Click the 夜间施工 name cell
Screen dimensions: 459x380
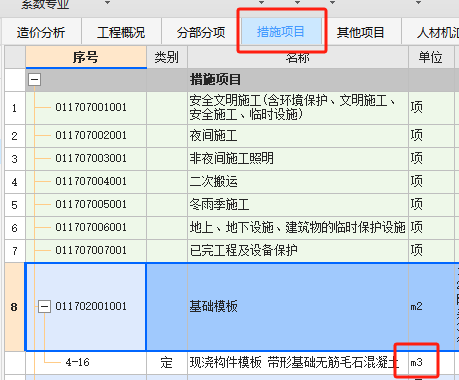click(298, 136)
